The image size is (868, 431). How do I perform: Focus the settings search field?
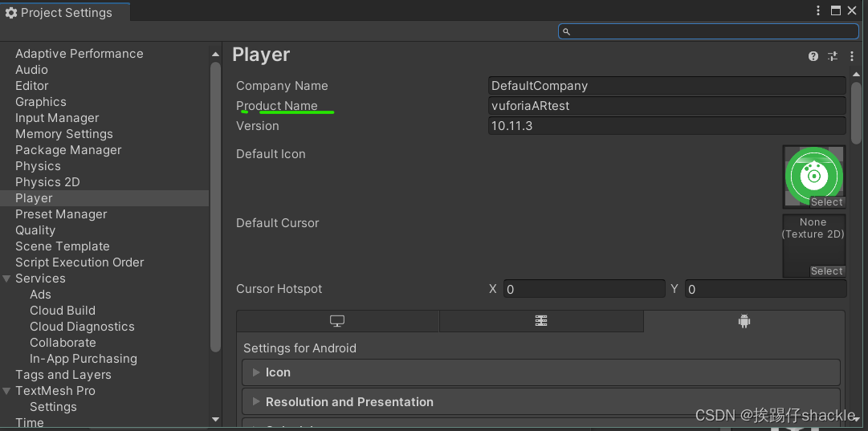708,31
